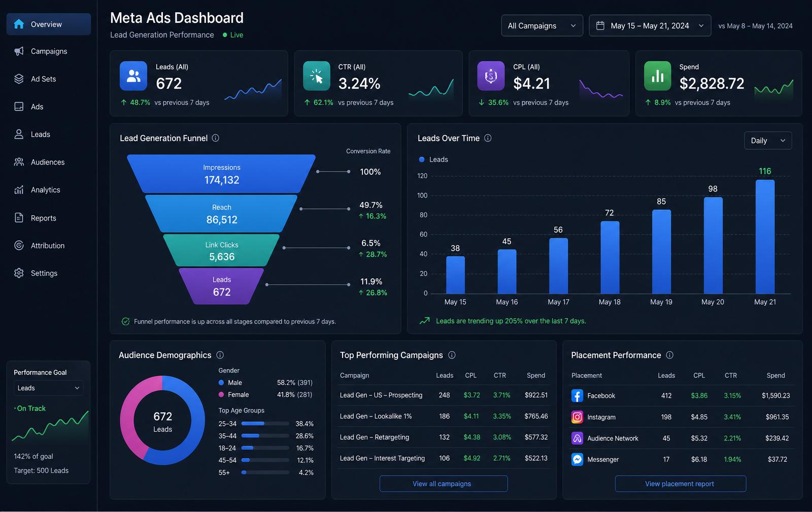Click the Messenger placement icon
Viewport: 812px width, 512px height.
click(577, 460)
